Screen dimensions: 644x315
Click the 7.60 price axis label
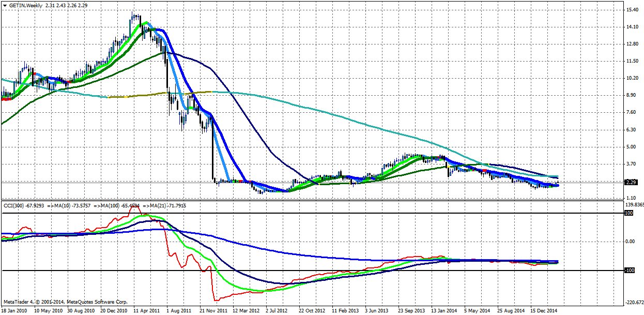(x=631, y=112)
